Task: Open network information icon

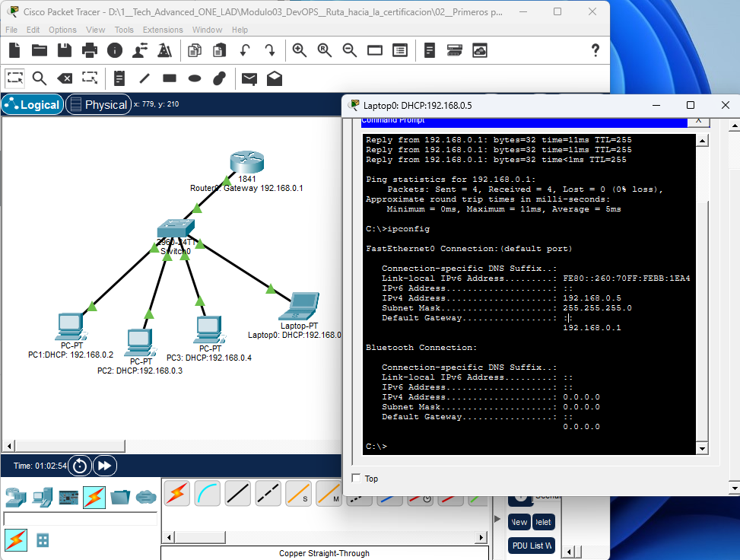Action: tap(115, 50)
